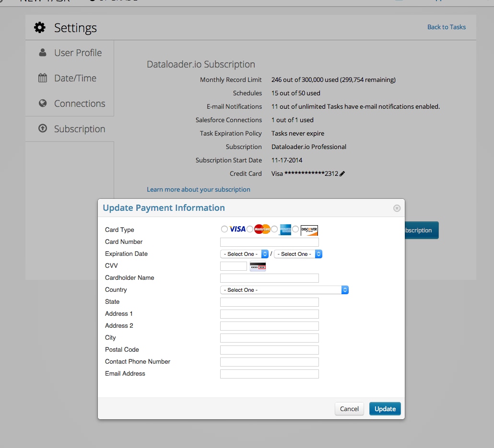Select the MasterCard radio button
The width and height of the screenshot is (494, 448).
click(250, 229)
